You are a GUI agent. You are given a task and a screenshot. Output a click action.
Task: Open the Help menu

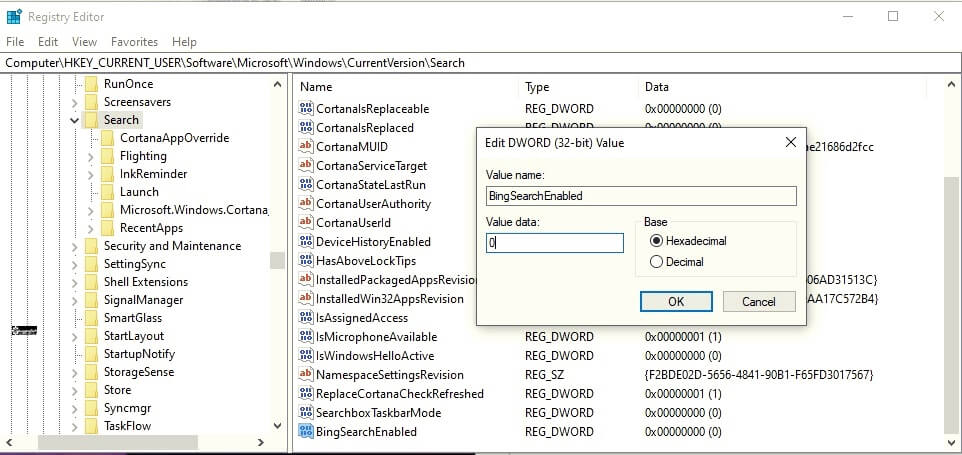click(x=184, y=42)
